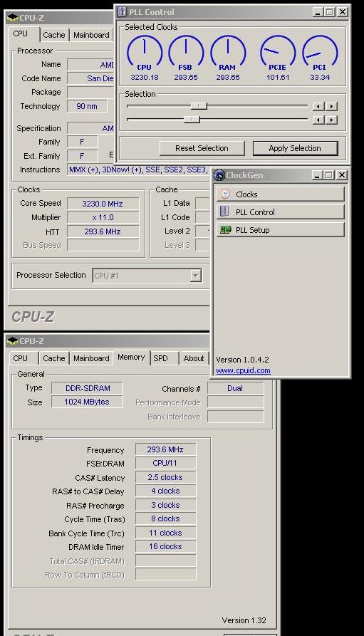Click Core Speed value 3230.0 MHz
The height and width of the screenshot is (636, 364).
[x=103, y=204]
